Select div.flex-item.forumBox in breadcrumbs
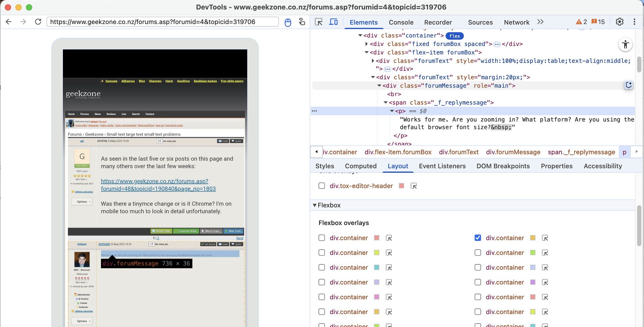 [398, 152]
